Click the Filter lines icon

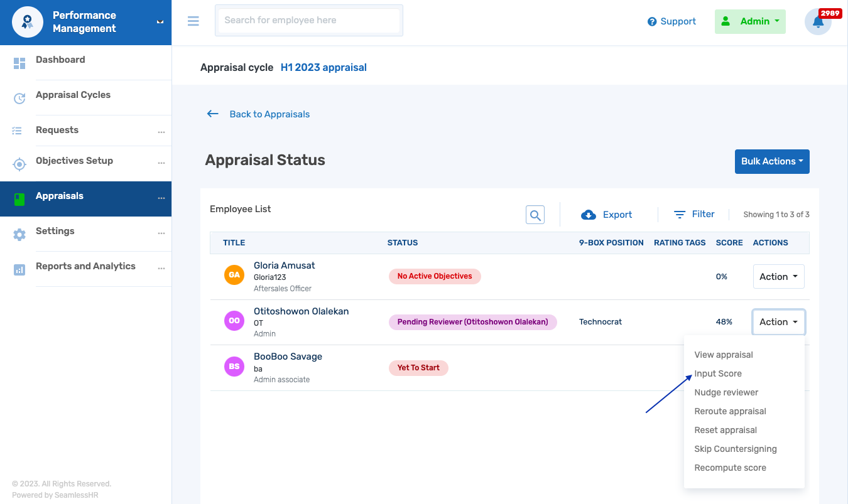[679, 215]
